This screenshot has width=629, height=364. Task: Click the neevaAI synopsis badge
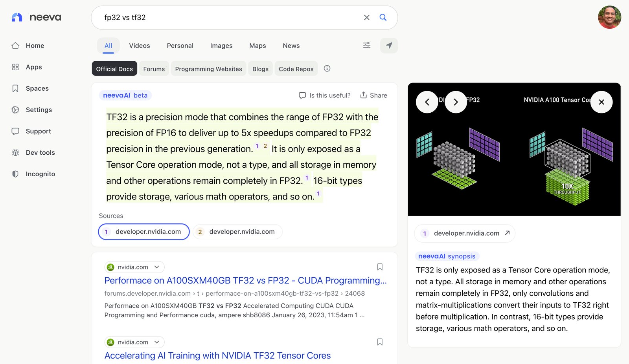pos(447,256)
